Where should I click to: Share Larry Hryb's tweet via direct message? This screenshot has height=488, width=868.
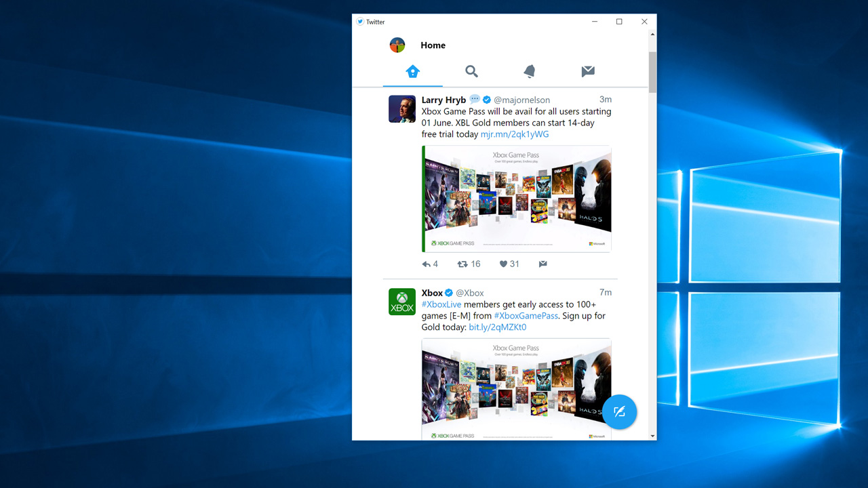point(542,264)
